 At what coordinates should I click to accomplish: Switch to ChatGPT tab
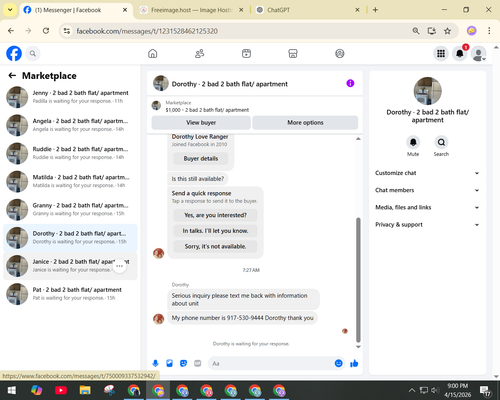point(307,10)
